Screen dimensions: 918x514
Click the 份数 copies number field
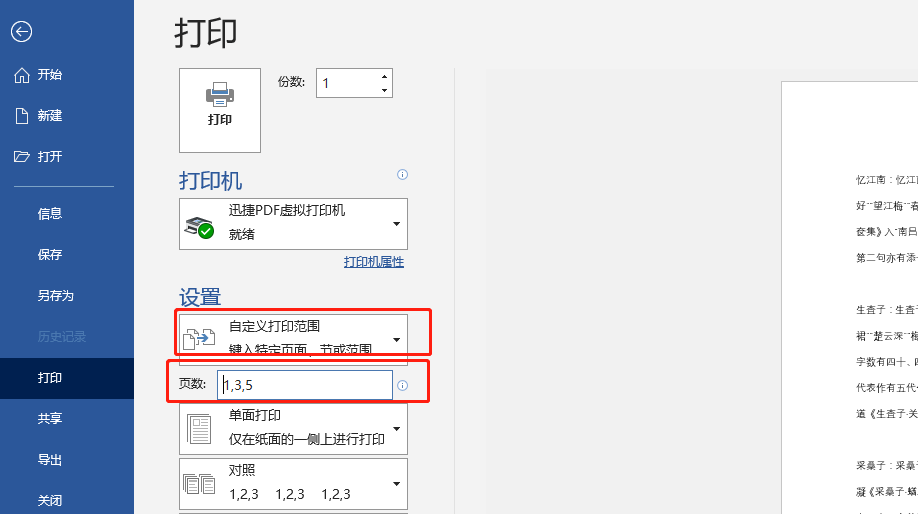(346, 83)
